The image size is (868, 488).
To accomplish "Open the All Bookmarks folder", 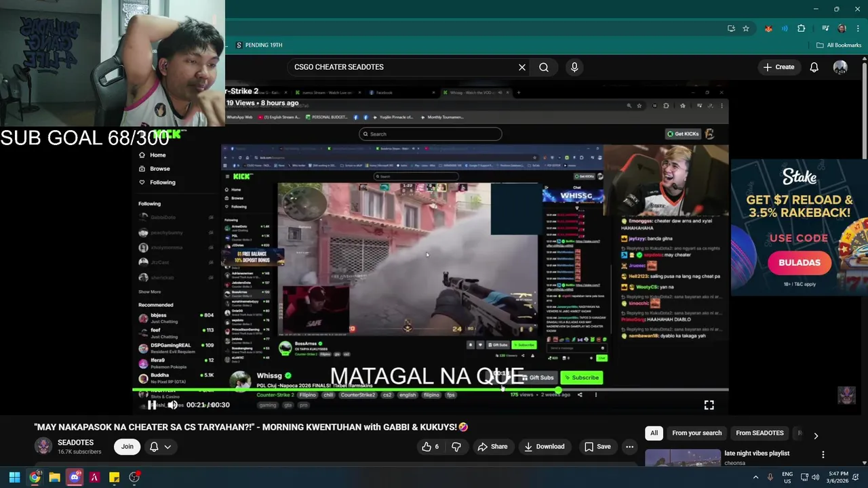I will click(x=839, y=45).
